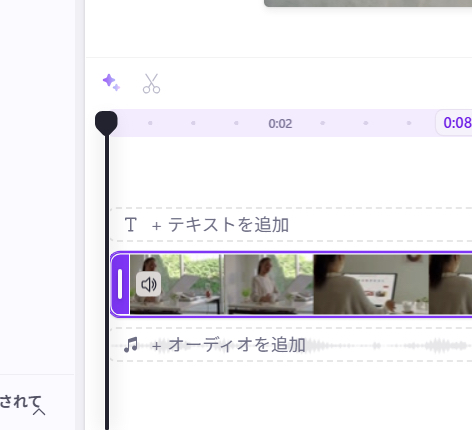Select the second woman-by-window clip thumbnail

pos(269,284)
